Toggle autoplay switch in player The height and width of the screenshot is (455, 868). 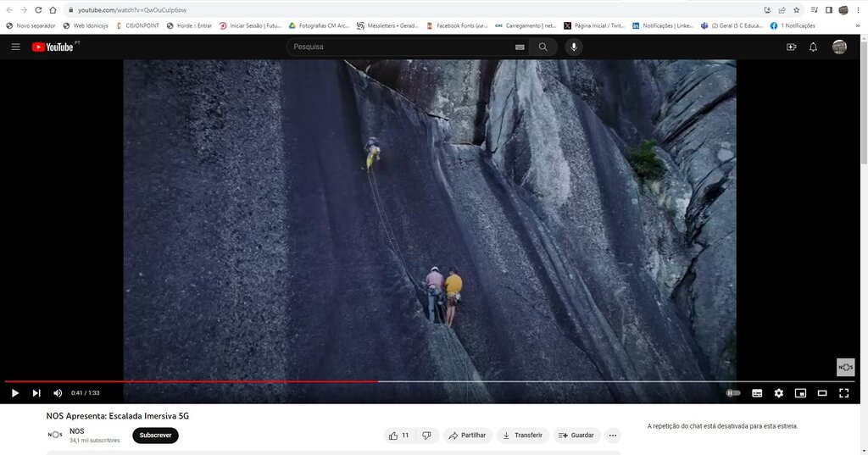733,393
